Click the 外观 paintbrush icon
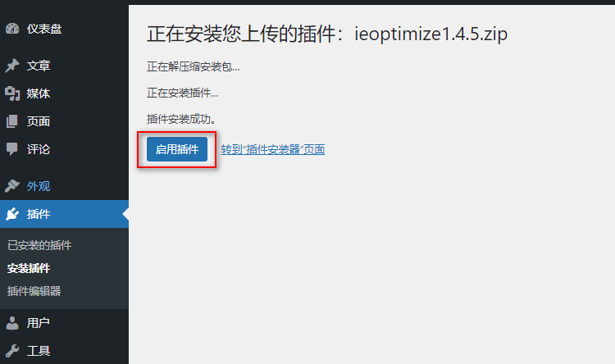This screenshot has width=615, height=364. point(12,186)
